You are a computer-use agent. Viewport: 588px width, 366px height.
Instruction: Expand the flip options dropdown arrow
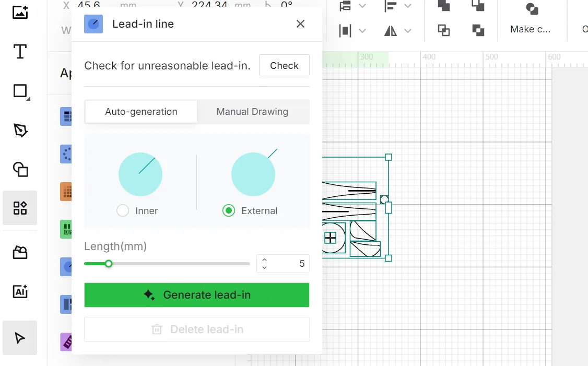pos(408,31)
